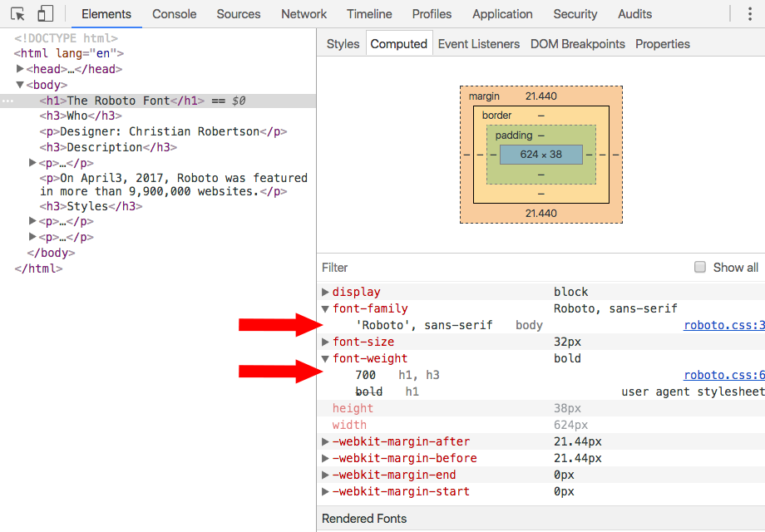The width and height of the screenshot is (765, 532).
Task: Expand the last collapsed p node before closing body
Action: click(x=32, y=237)
